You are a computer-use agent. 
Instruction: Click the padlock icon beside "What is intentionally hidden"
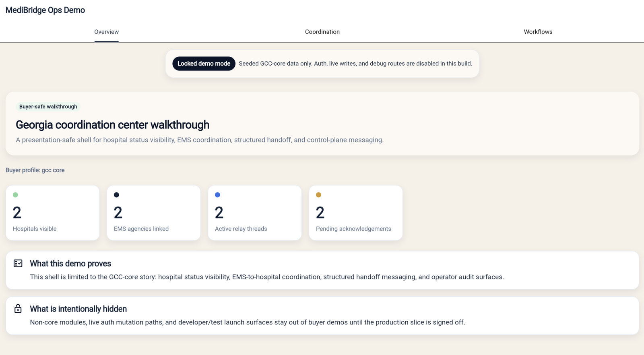coord(18,309)
